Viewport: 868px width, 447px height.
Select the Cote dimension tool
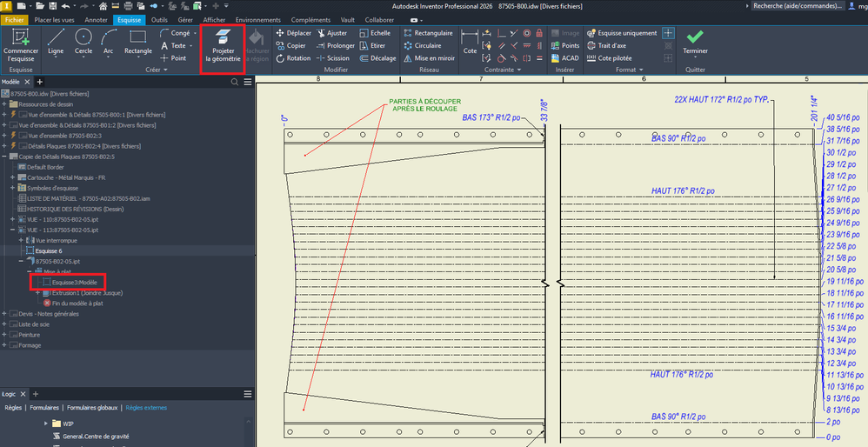470,42
